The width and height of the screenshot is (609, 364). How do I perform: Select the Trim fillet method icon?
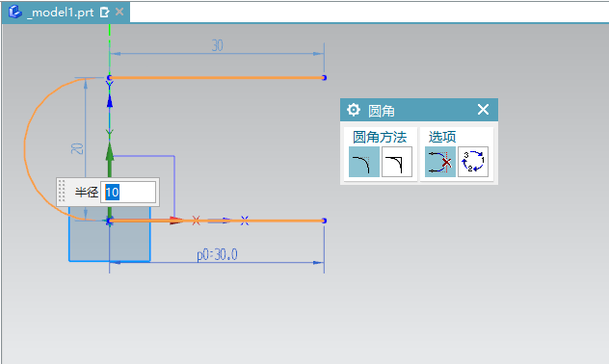[x=364, y=162]
